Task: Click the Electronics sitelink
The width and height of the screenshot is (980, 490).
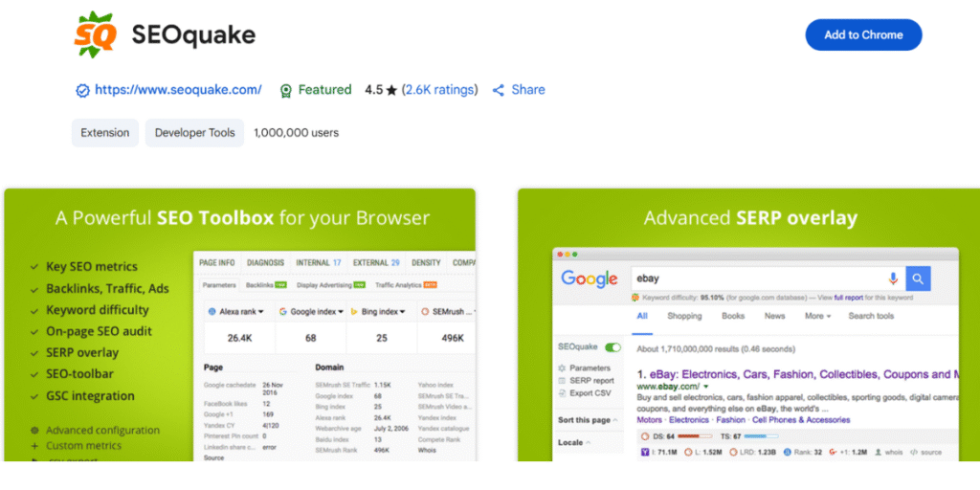Action: coord(690,420)
